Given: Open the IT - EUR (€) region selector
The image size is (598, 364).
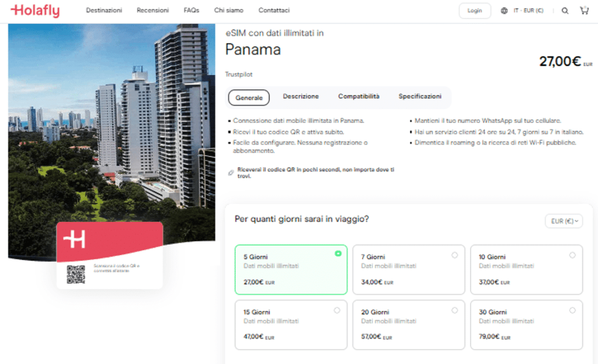Looking at the screenshot, I should 528,10.
